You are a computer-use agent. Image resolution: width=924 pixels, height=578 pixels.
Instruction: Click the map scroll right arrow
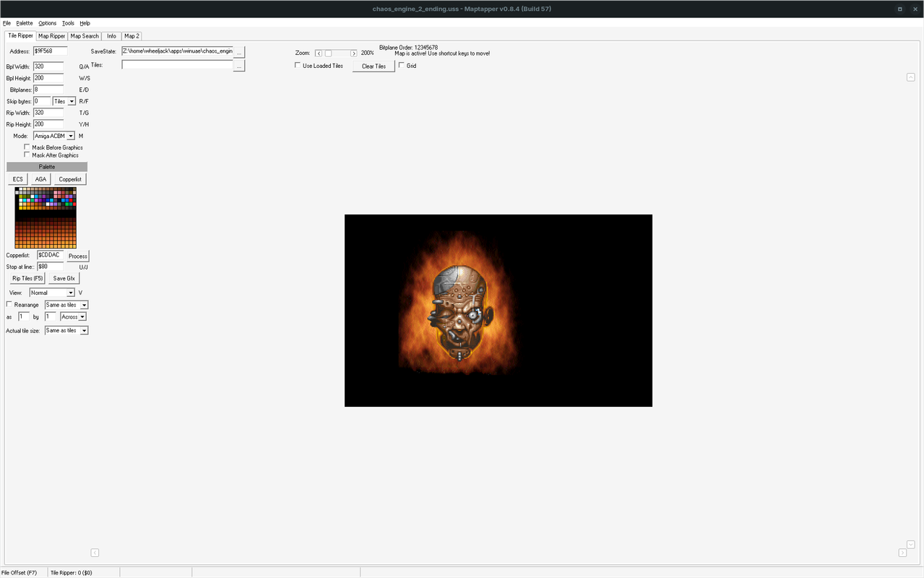pyautogui.click(x=902, y=553)
